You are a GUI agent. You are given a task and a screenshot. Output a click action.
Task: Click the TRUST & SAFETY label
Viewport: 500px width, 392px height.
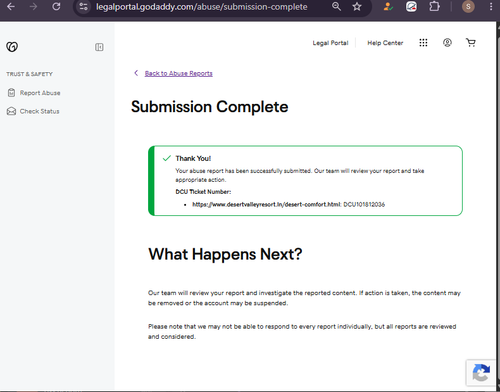[29, 74]
